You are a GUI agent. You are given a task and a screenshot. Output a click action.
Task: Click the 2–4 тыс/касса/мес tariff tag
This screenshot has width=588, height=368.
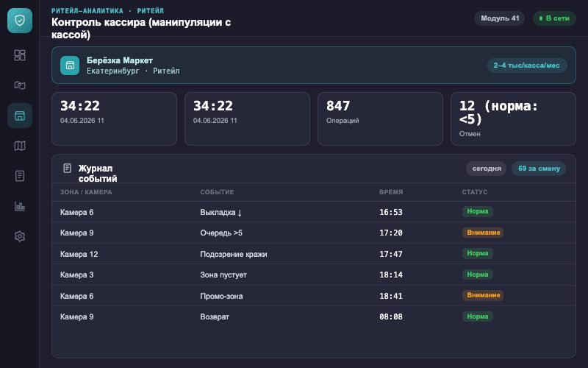tap(527, 66)
